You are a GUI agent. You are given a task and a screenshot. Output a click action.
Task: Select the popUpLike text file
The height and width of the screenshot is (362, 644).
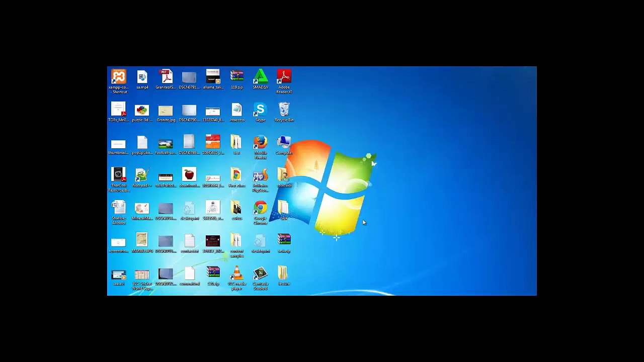point(142,142)
